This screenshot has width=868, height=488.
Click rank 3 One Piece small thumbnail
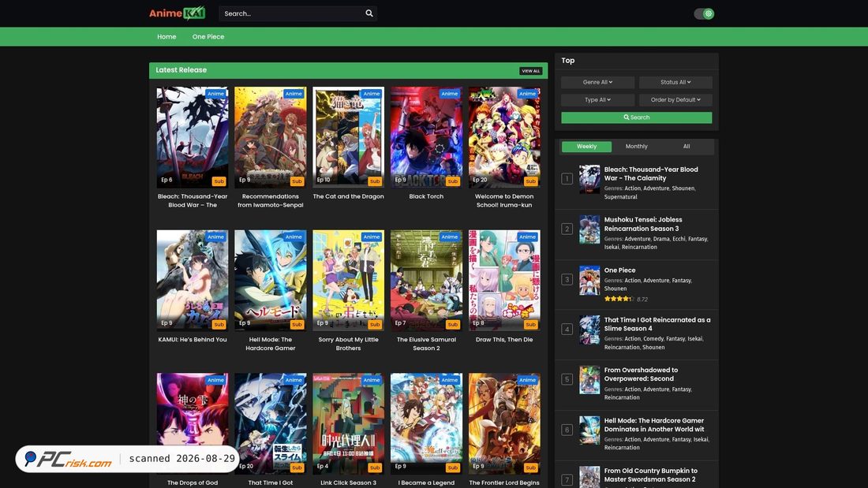coord(589,281)
